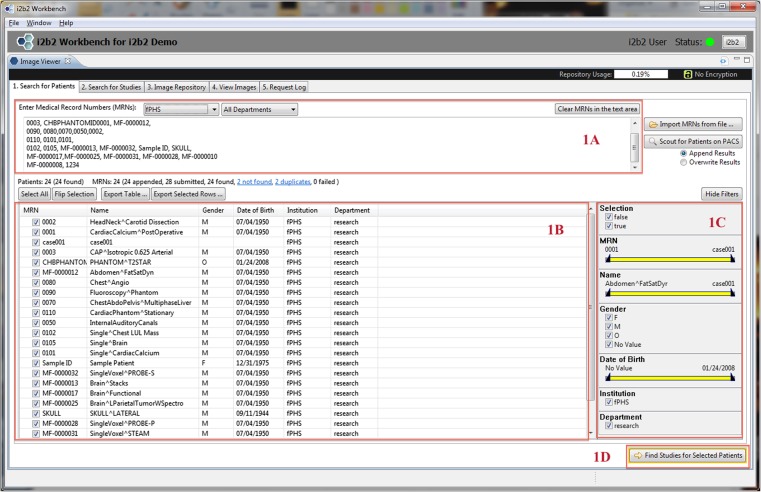This screenshot has width=761, height=492.
Task: Open the All Departments dropdown
Action: point(293,109)
